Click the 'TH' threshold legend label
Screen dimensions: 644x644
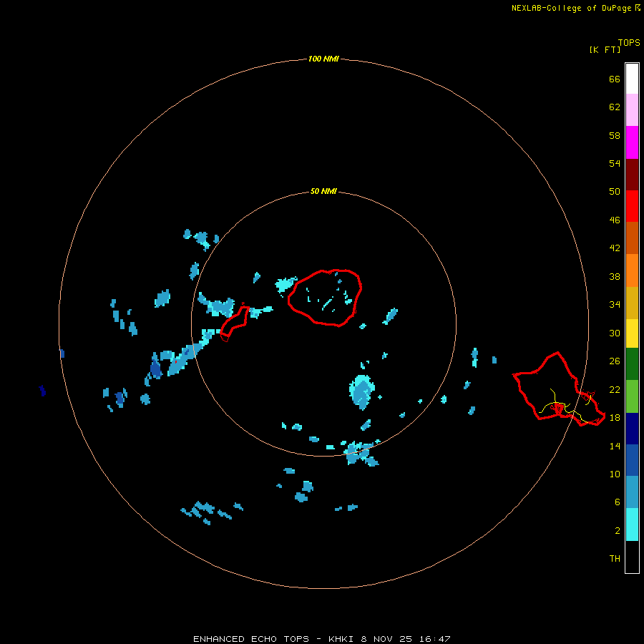coord(615,559)
